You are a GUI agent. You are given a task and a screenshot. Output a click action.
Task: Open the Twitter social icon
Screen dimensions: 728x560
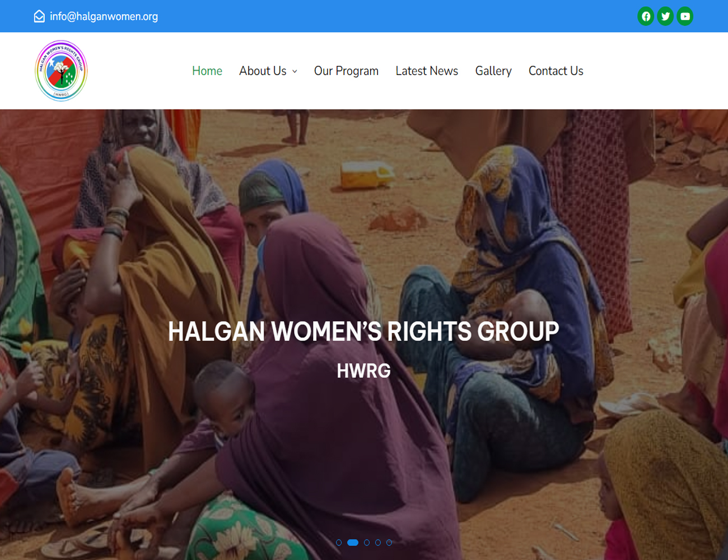coord(665,16)
